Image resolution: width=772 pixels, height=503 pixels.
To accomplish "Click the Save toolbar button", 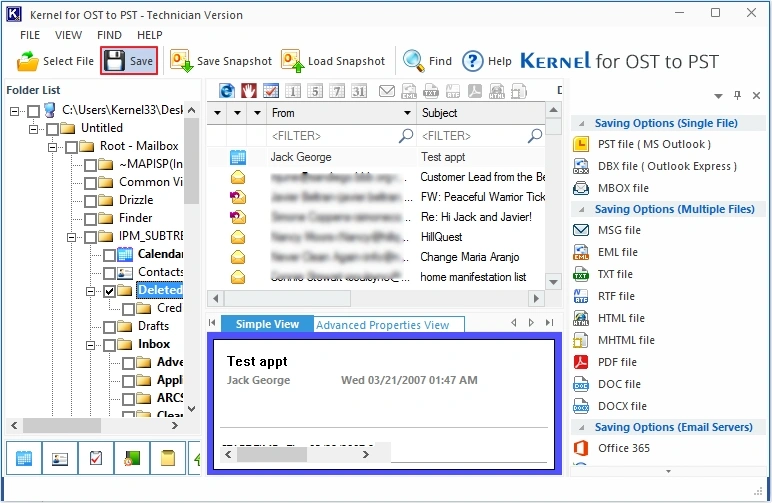I will [129, 61].
